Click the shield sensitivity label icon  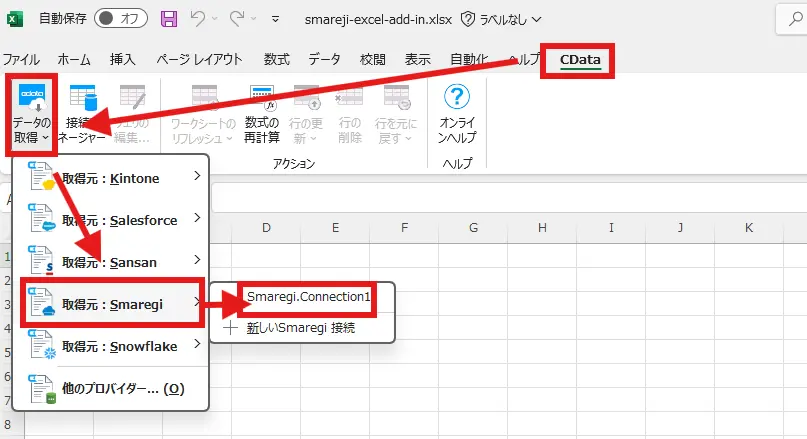(x=467, y=20)
